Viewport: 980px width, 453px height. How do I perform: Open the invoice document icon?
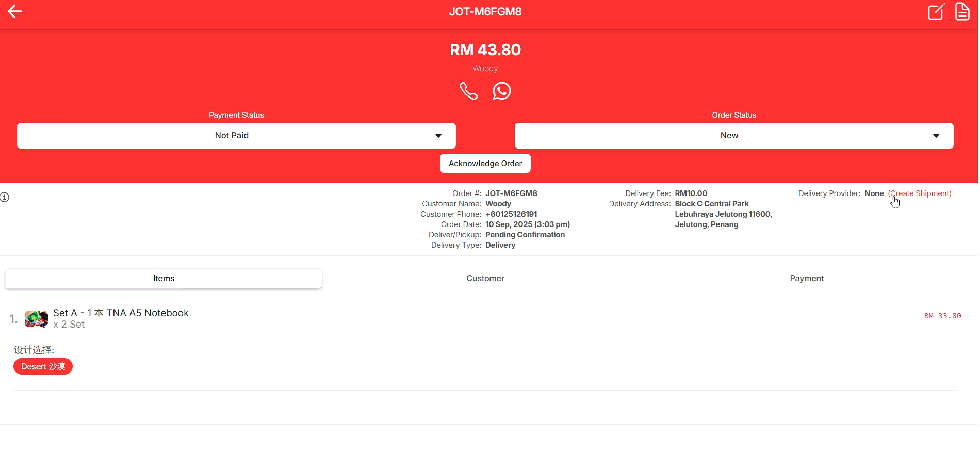pos(962,11)
